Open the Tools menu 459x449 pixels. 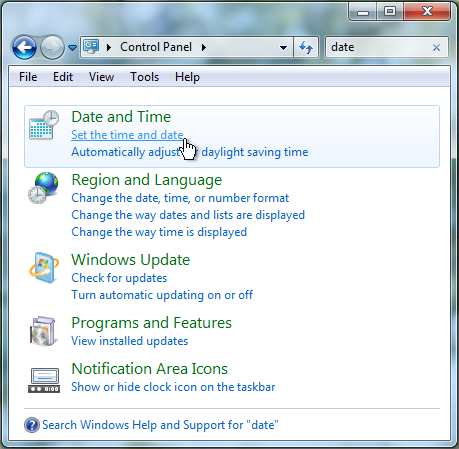144,77
